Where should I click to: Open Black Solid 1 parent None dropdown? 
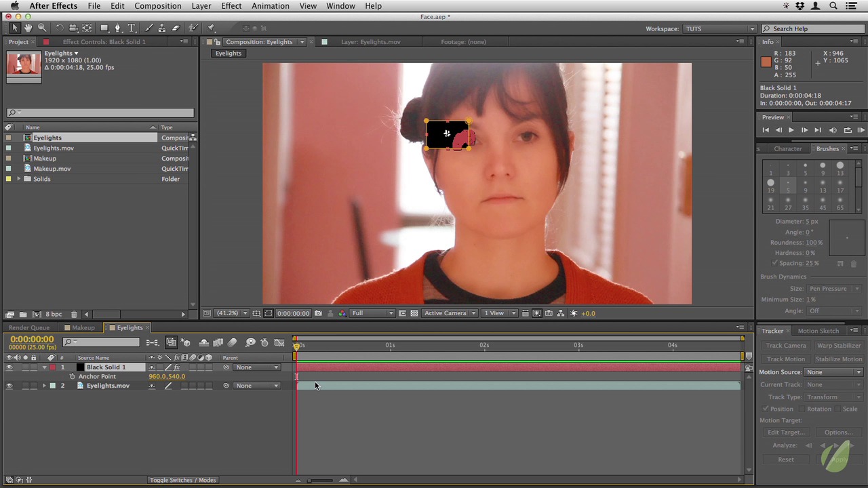coord(257,367)
